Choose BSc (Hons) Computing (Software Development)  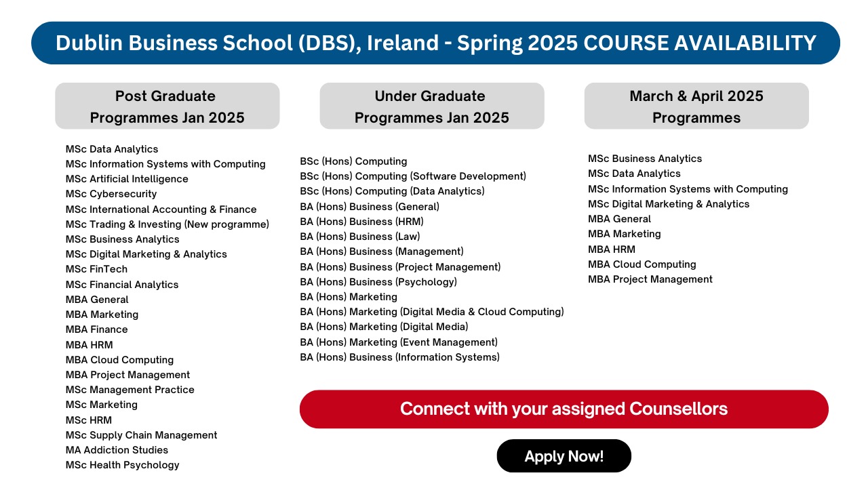pyautogui.click(x=413, y=176)
